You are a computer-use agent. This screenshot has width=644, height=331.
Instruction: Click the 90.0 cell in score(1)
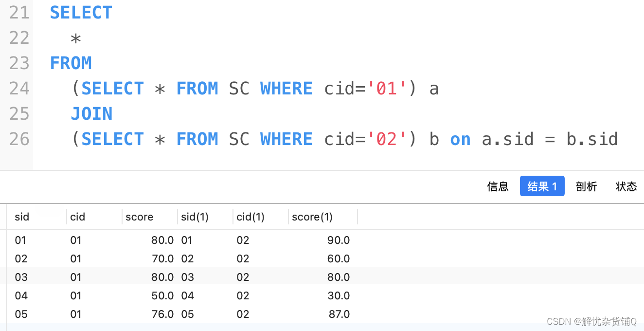click(339, 240)
